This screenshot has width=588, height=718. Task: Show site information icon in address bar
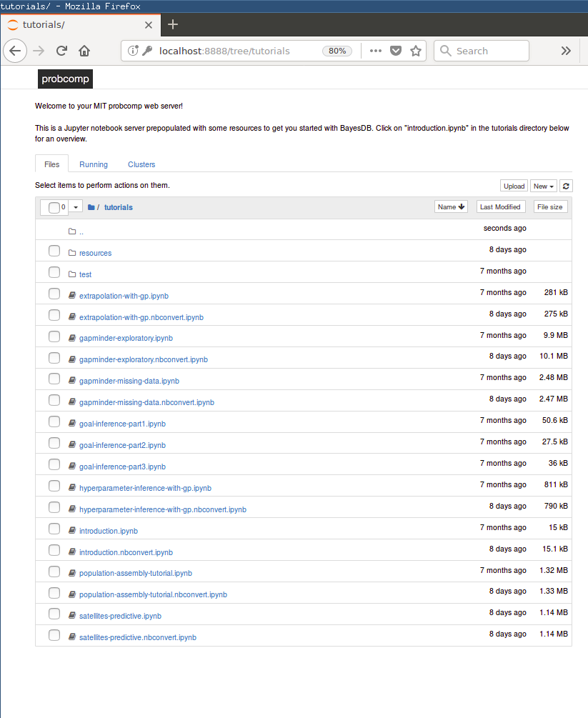tap(133, 51)
